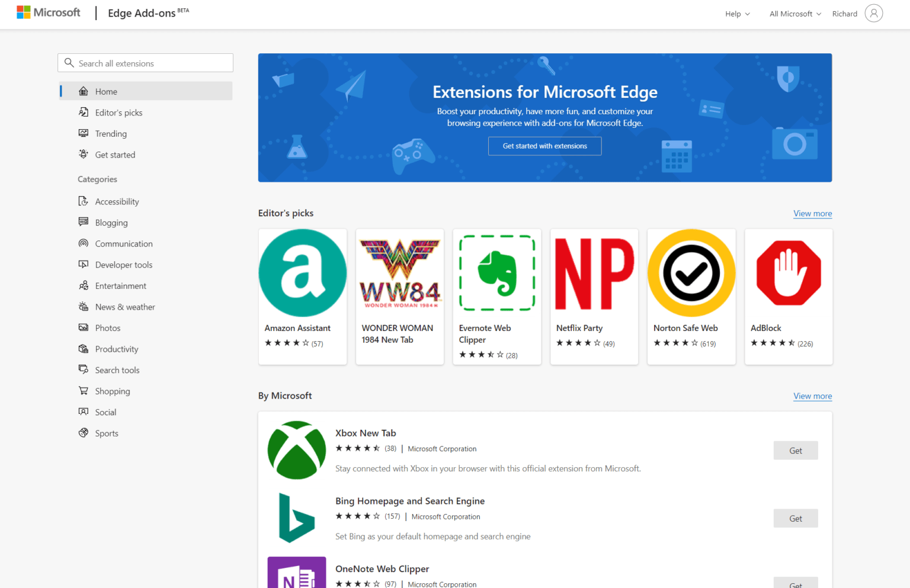Click Get started with extensions

(544, 146)
